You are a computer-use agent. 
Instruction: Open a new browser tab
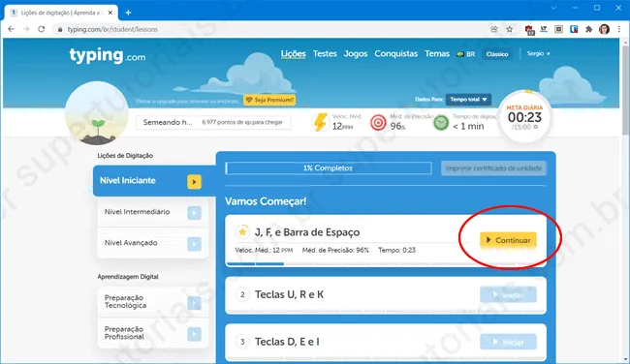[128, 13]
